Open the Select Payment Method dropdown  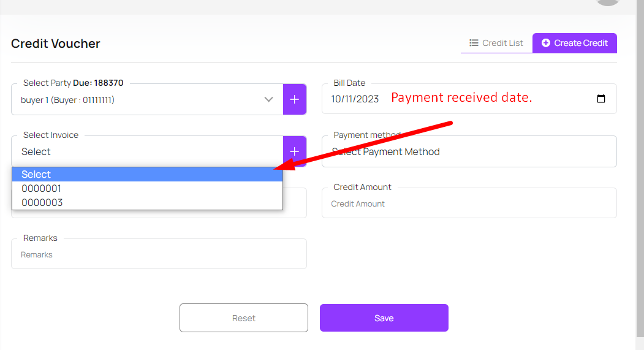[469, 151]
